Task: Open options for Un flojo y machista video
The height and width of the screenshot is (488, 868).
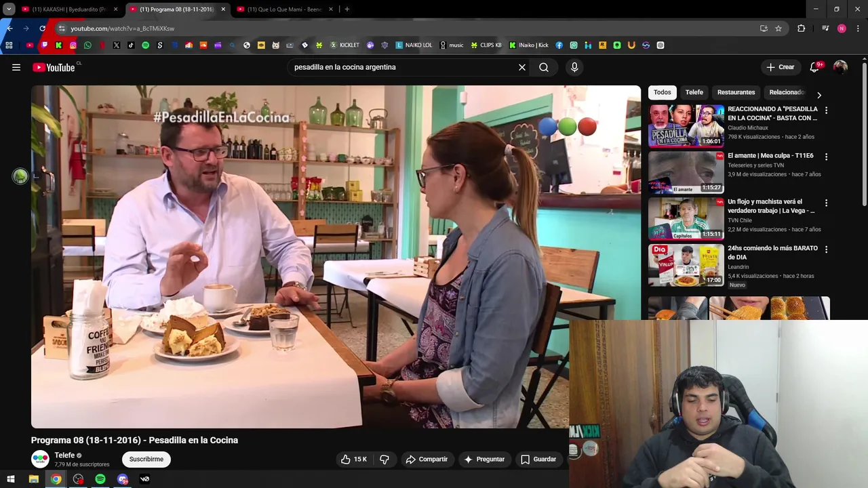Action: (x=826, y=203)
